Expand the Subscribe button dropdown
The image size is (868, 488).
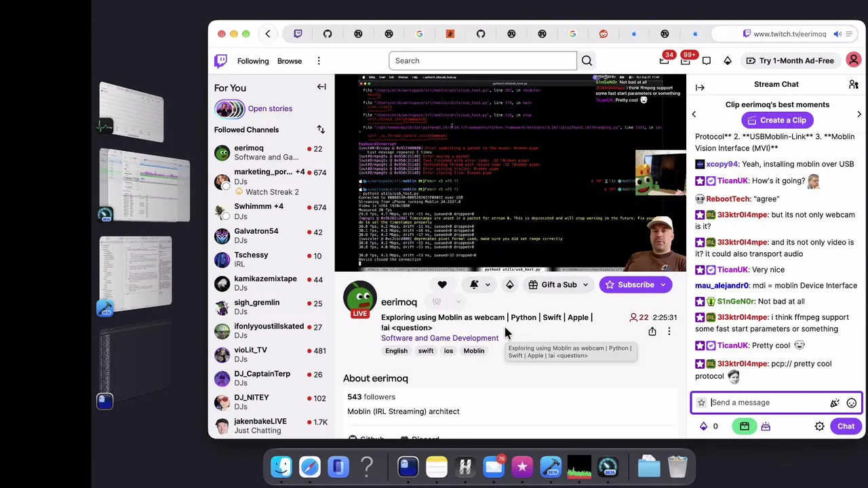point(664,285)
